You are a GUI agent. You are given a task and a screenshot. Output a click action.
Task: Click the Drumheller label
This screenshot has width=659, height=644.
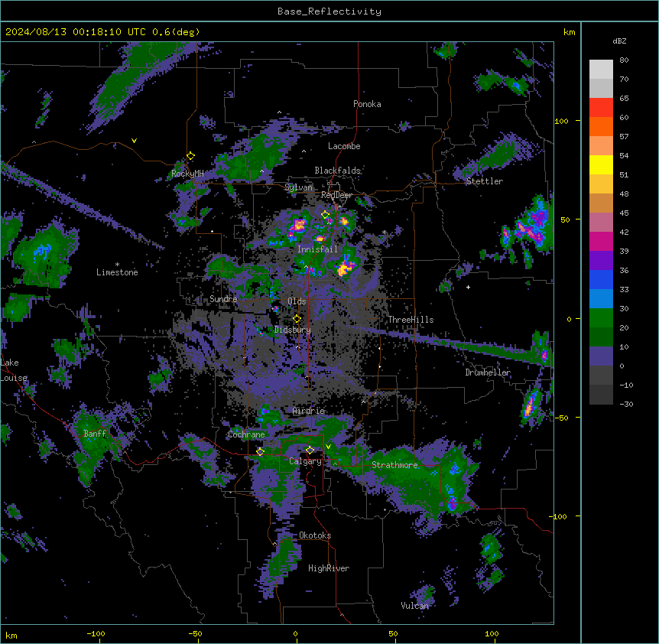[x=488, y=372]
